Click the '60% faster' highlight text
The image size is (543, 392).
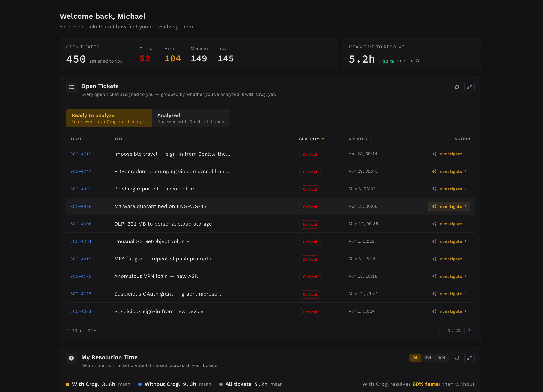(426, 384)
